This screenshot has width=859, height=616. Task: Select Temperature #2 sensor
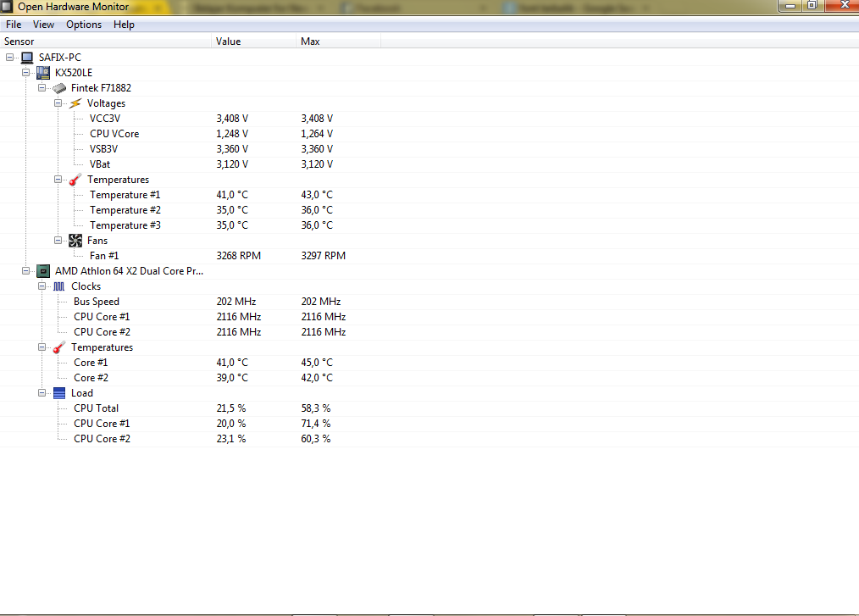pos(429,210)
